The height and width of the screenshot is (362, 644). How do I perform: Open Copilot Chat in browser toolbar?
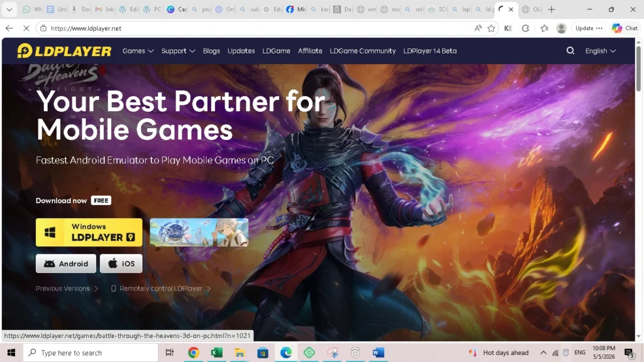coord(625,28)
